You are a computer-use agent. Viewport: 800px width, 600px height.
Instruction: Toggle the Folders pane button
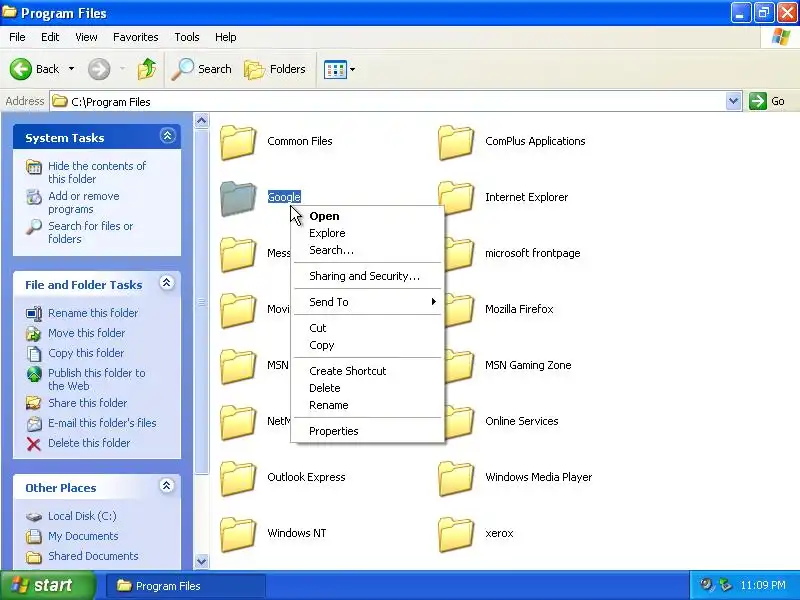pyautogui.click(x=275, y=69)
